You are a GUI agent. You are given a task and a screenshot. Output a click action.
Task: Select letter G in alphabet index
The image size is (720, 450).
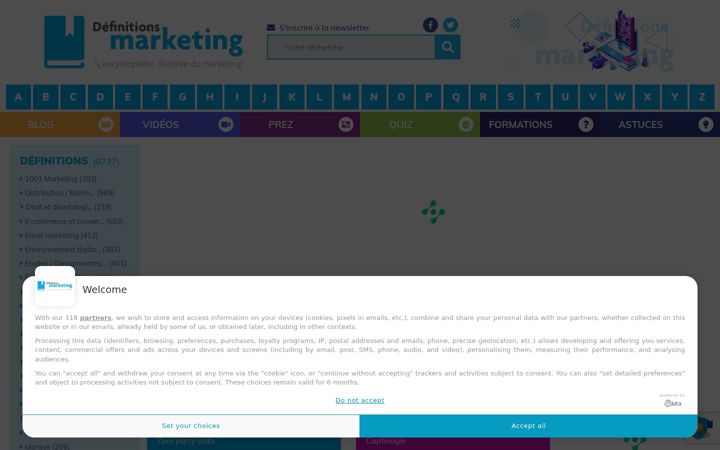pos(182,97)
